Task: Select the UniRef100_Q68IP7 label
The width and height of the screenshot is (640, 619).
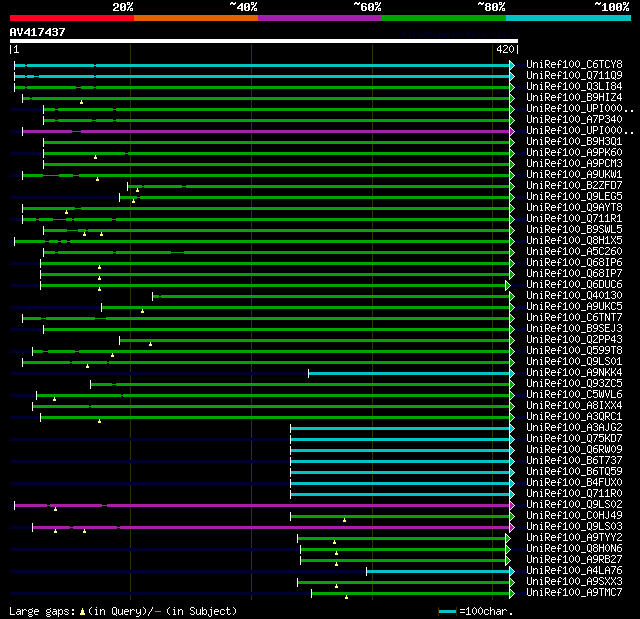Action: (x=574, y=274)
